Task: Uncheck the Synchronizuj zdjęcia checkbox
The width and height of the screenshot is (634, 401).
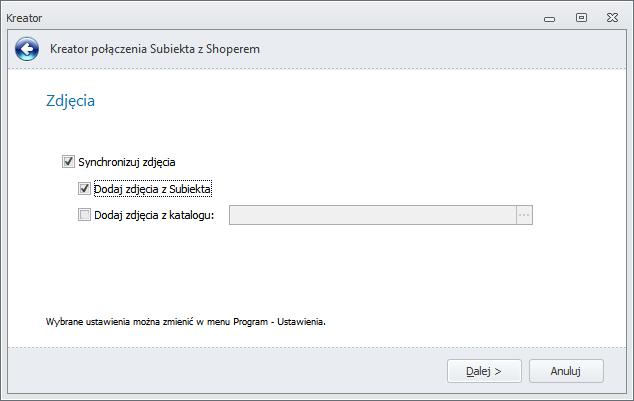Action: pyautogui.click(x=68, y=162)
